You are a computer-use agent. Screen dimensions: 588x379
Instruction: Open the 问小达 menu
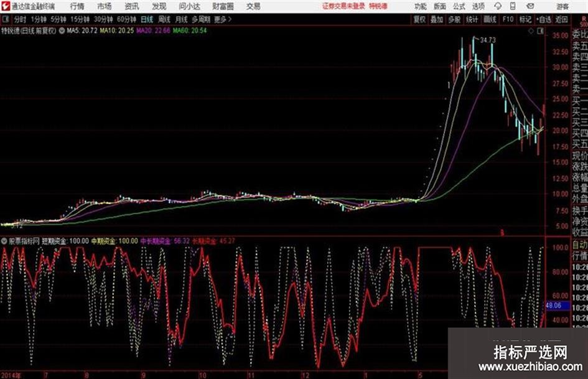pos(189,6)
